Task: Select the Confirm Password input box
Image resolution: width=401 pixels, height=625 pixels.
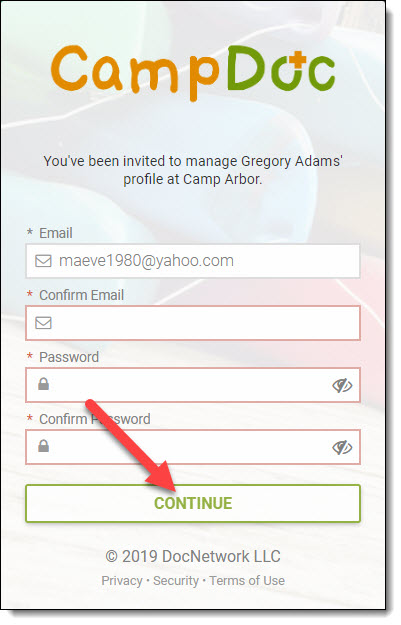Action: 193,447
